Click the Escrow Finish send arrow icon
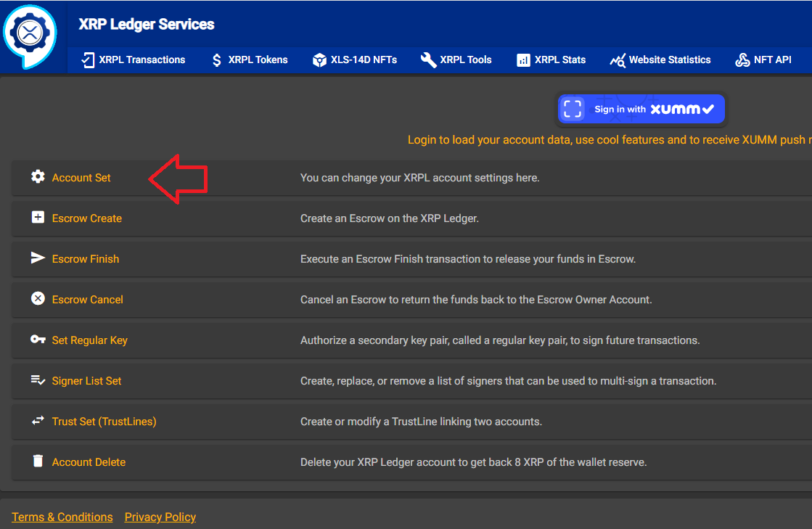 [38, 258]
